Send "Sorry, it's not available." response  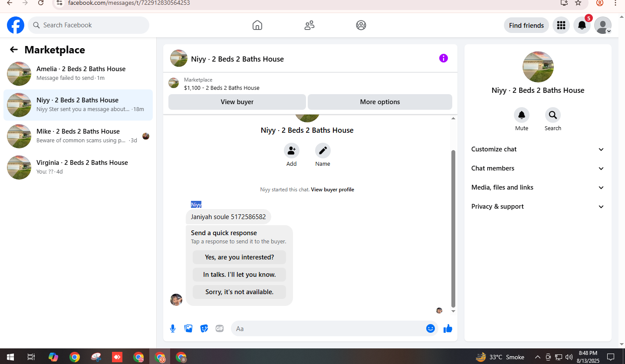click(x=239, y=292)
